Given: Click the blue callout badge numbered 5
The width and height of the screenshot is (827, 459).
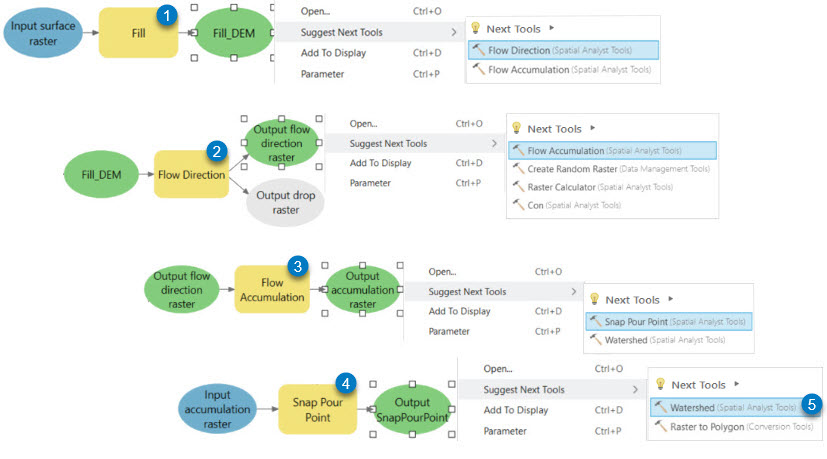Looking at the screenshot, I should pyautogui.click(x=812, y=405).
